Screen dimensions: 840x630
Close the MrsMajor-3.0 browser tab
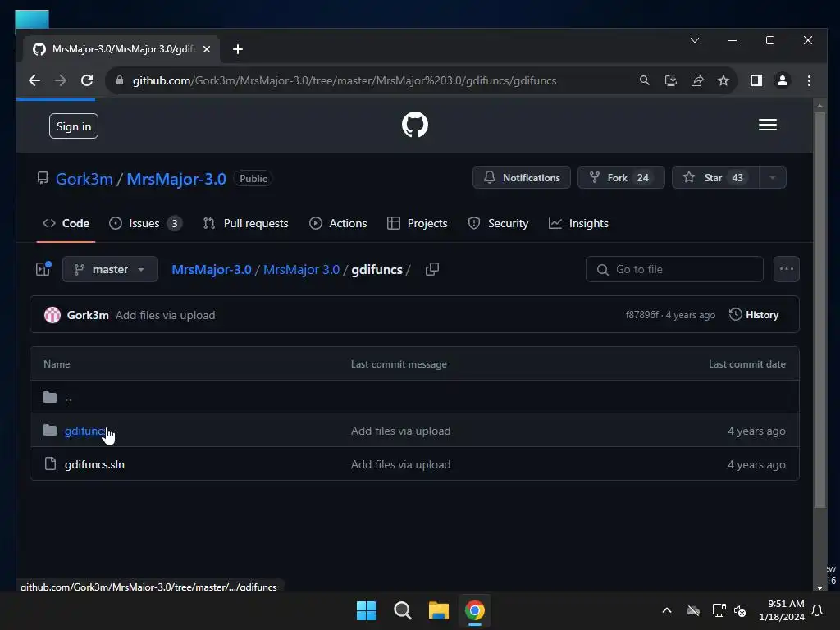[207, 49]
